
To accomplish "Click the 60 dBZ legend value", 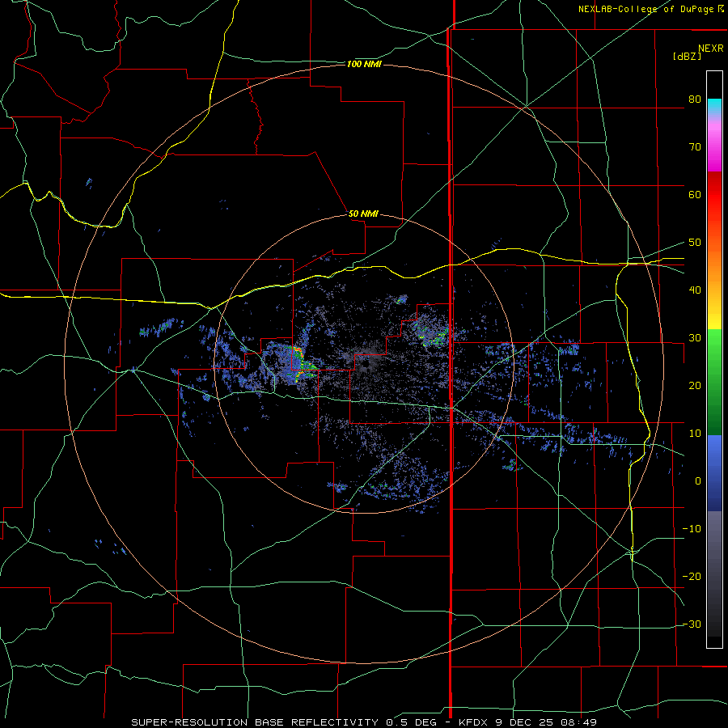I will click(x=695, y=194).
